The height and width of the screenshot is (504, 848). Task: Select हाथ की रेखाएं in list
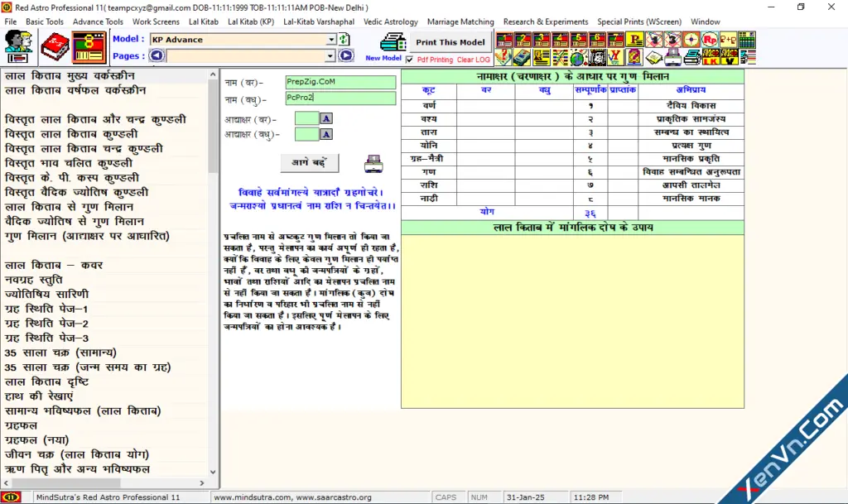coord(38,396)
